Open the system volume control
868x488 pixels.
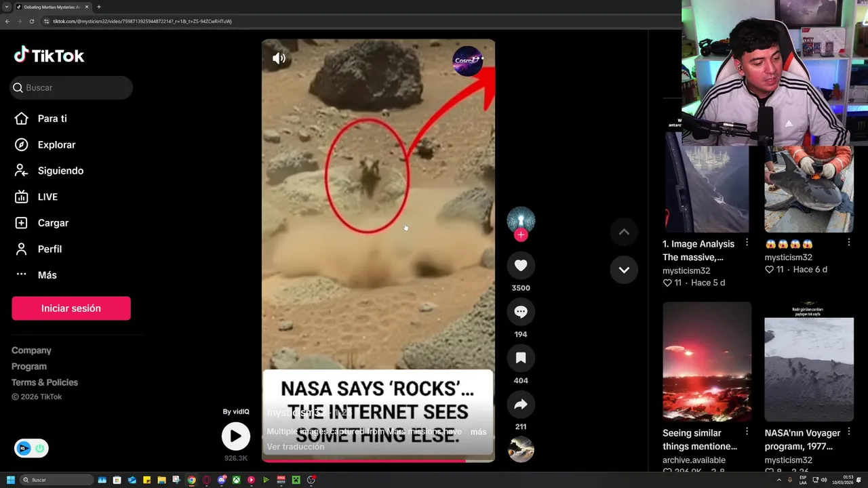824,480
